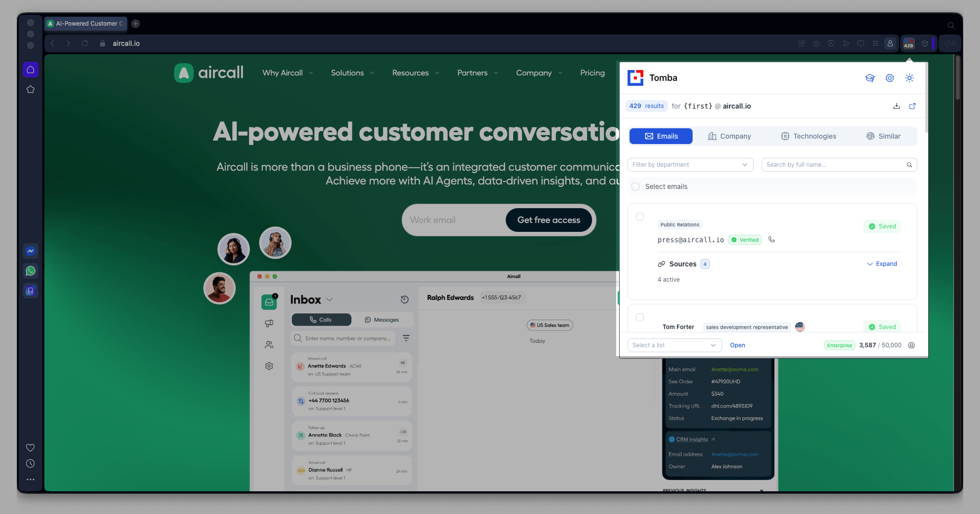Image resolution: width=980 pixels, height=514 pixels.
Task: Tick checkbox for Tom Forter entry
Action: 640,317
